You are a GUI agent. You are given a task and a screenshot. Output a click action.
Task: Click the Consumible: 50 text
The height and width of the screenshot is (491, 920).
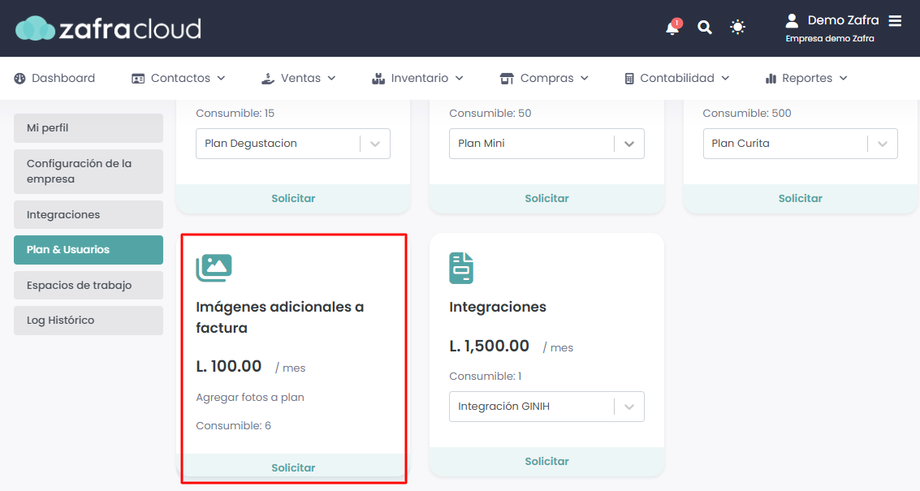[490, 113]
